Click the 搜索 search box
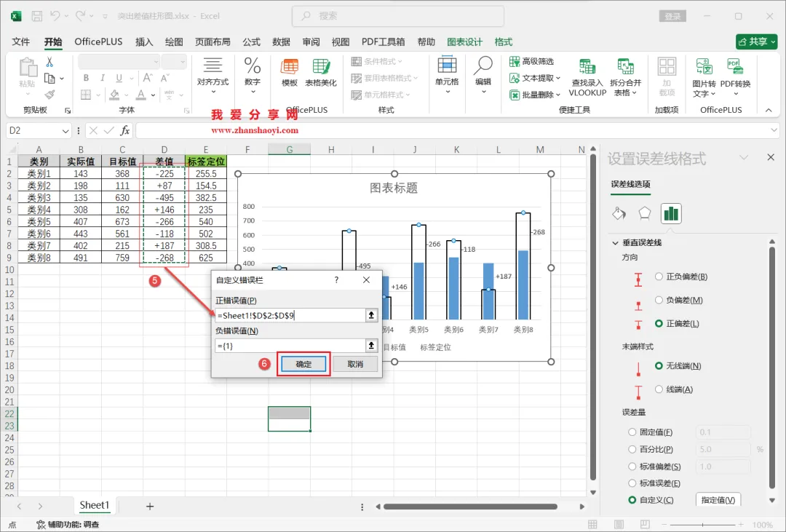Screen dimensions: 786x532 398,16
